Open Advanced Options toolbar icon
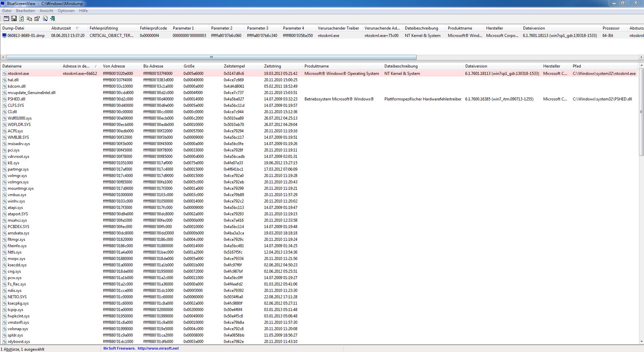This screenshot has height=352, width=644. pyautogui.click(x=6, y=19)
